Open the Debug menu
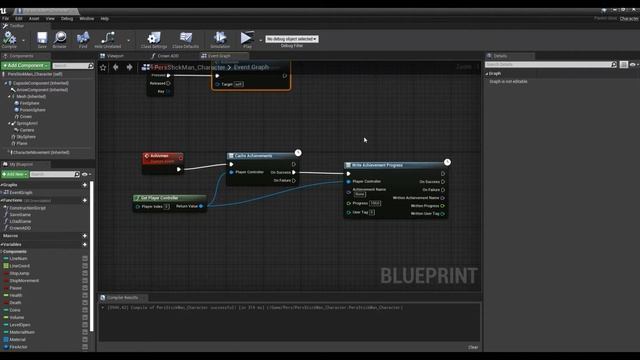The image size is (640, 360). (67, 18)
